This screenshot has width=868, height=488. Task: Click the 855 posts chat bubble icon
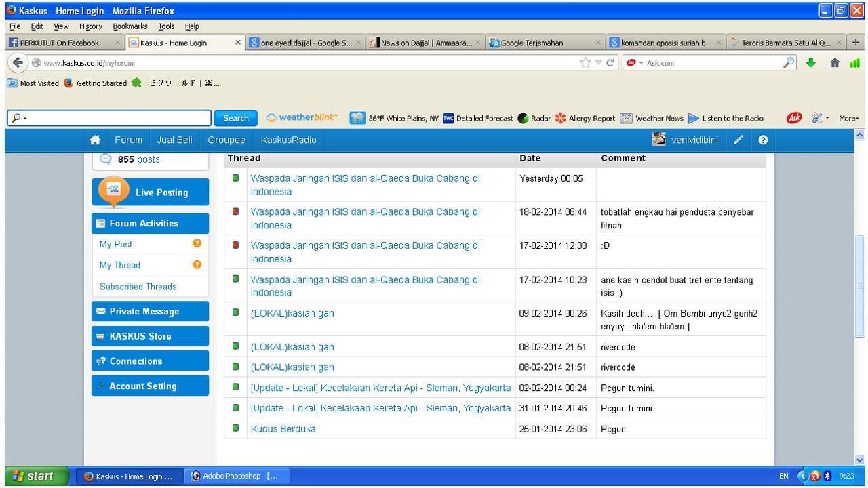click(x=105, y=159)
